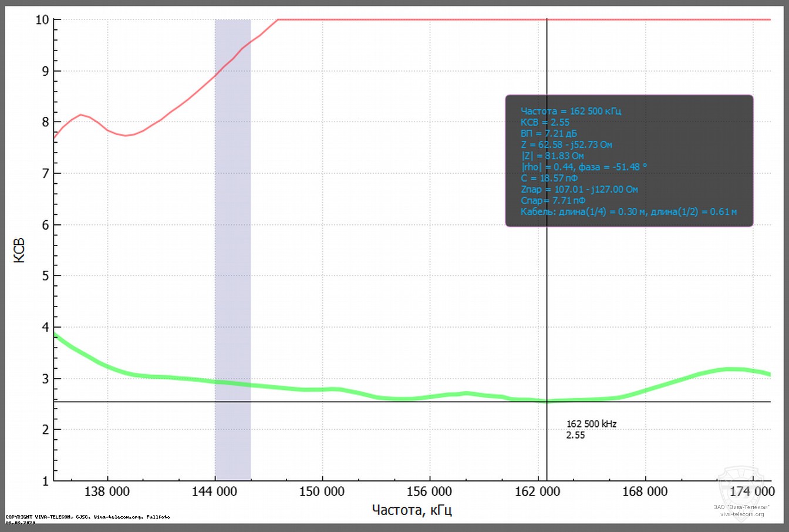Click the '10' y-axis tick label

[41, 20]
